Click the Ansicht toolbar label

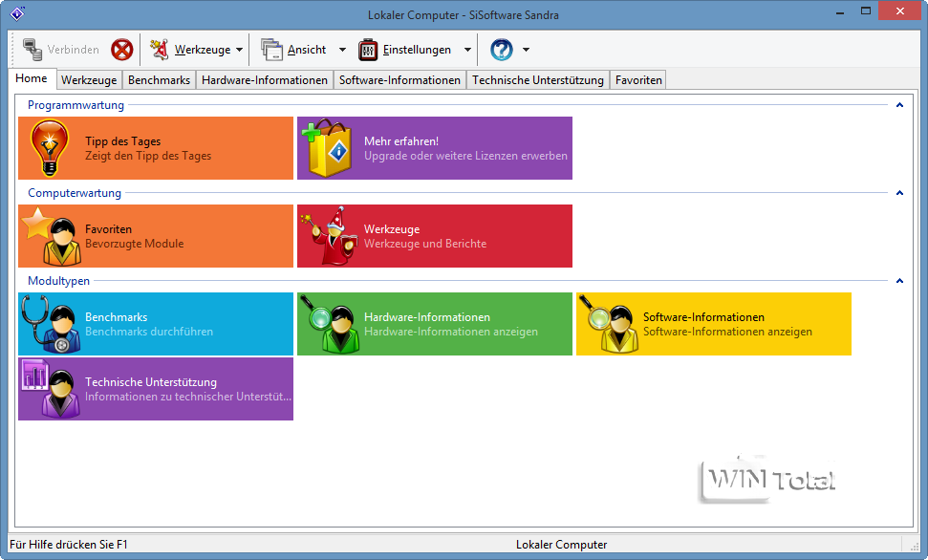pyautogui.click(x=307, y=50)
